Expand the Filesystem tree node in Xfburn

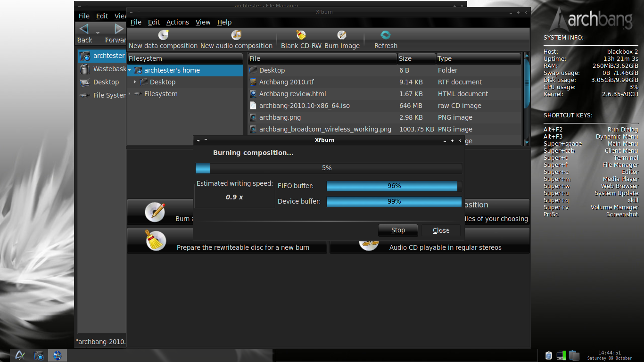[x=130, y=94]
